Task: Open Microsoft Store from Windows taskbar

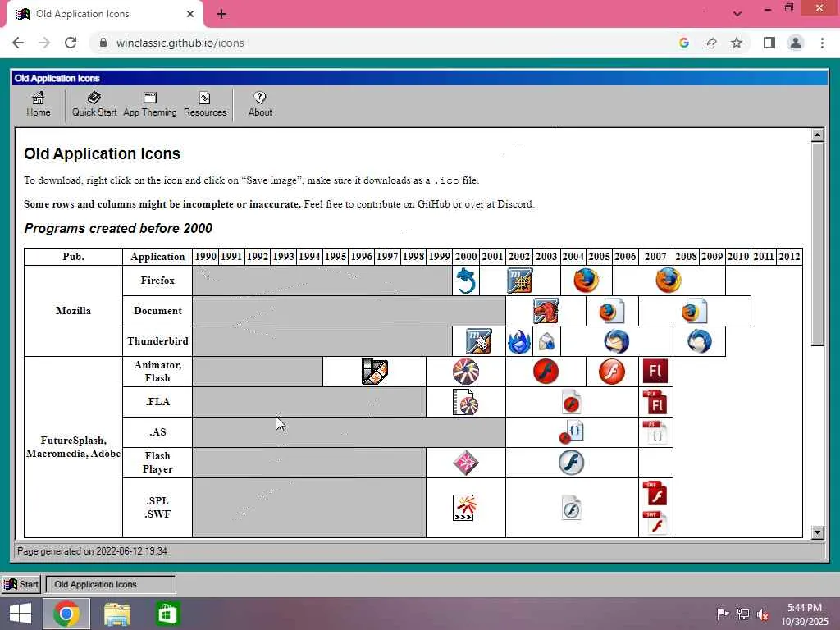Action: [x=167, y=614]
